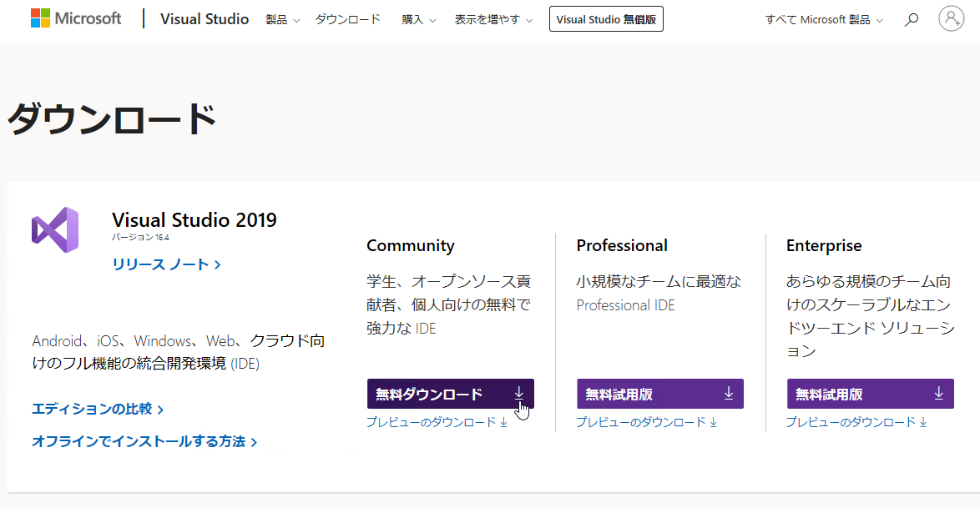Click Community 無料ダウンロード button
This screenshot has width=980, height=508.
[x=451, y=394]
